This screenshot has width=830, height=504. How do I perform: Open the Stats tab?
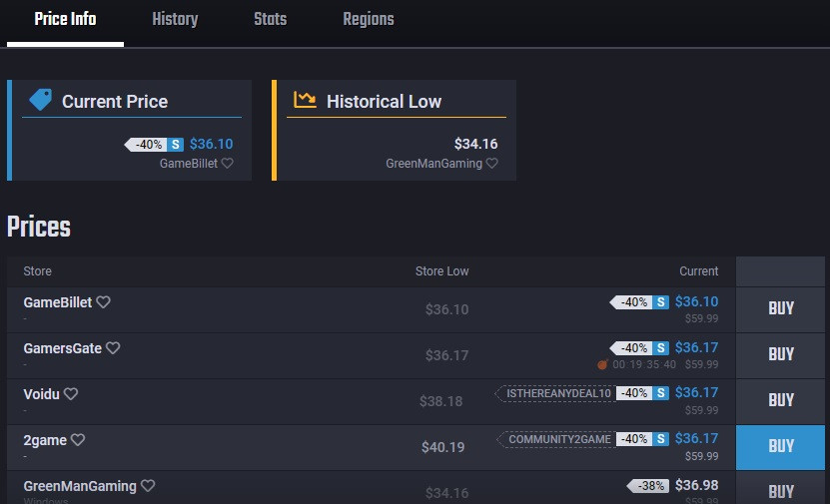click(x=270, y=20)
